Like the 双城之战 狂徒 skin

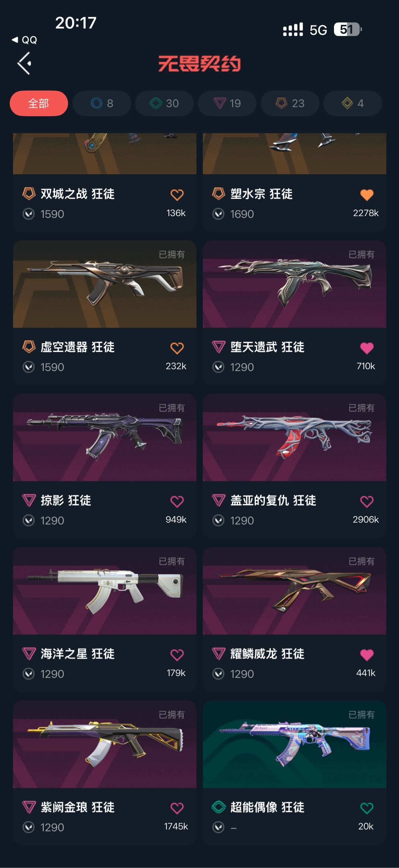click(x=177, y=195)
